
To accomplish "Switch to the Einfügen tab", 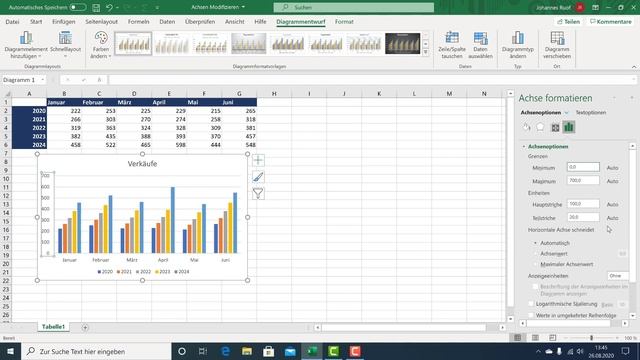I will tap(64, 22).
